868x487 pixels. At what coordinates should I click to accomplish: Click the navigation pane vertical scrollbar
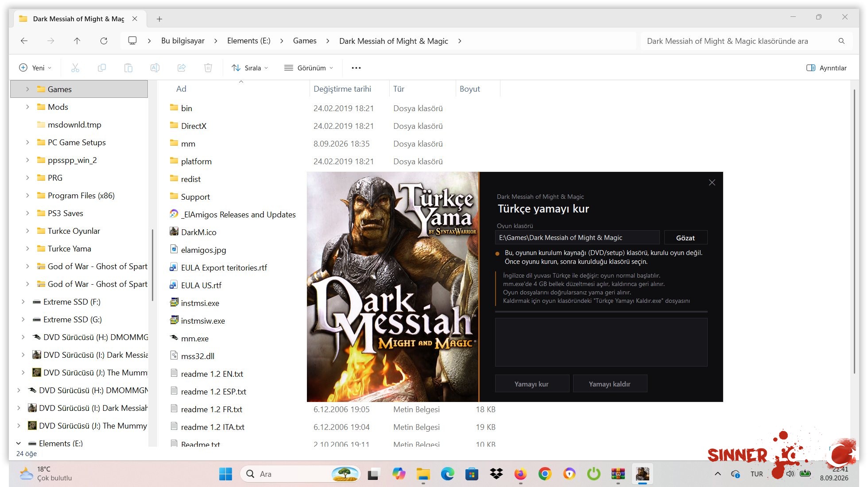(x=152, y=265)
